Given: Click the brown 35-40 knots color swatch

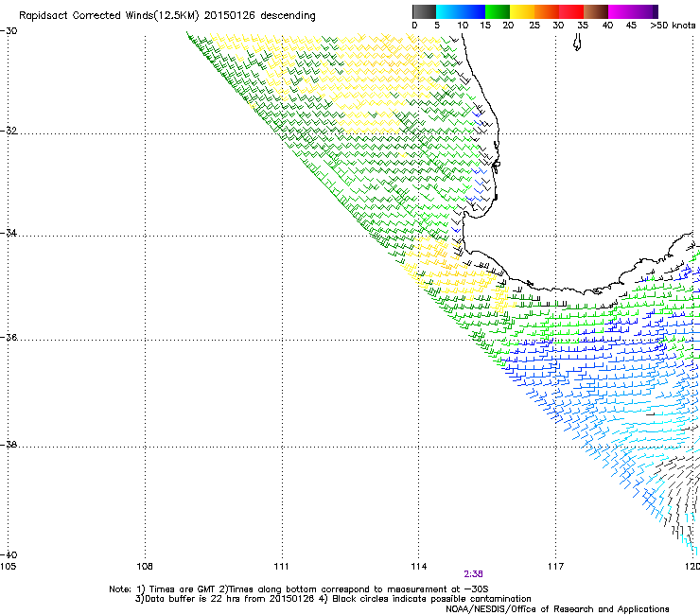Looking at the screenshot, I should [x=596, y=11].
